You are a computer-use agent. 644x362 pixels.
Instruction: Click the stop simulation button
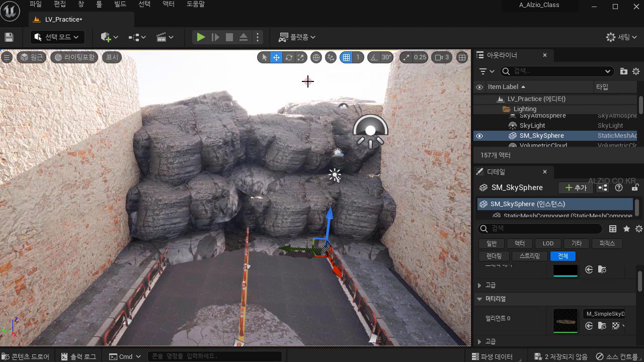(229, 37)
